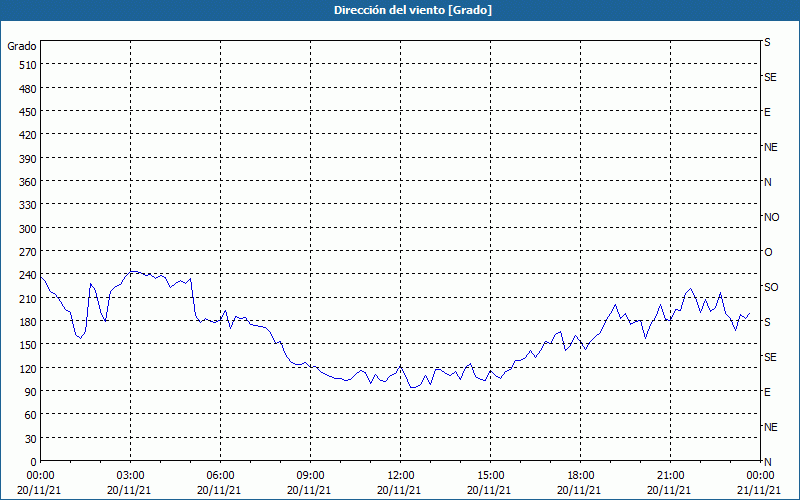This screenshot has width=800, height=500.
Task: Click the 330 y-axis label
Action: click(28, 206)
